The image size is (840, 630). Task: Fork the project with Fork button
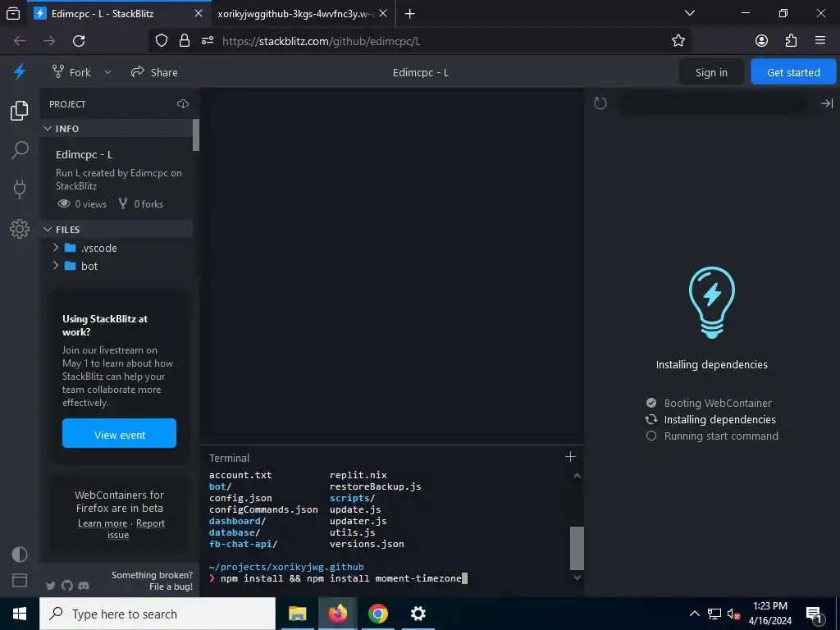(x=72, y=72)
